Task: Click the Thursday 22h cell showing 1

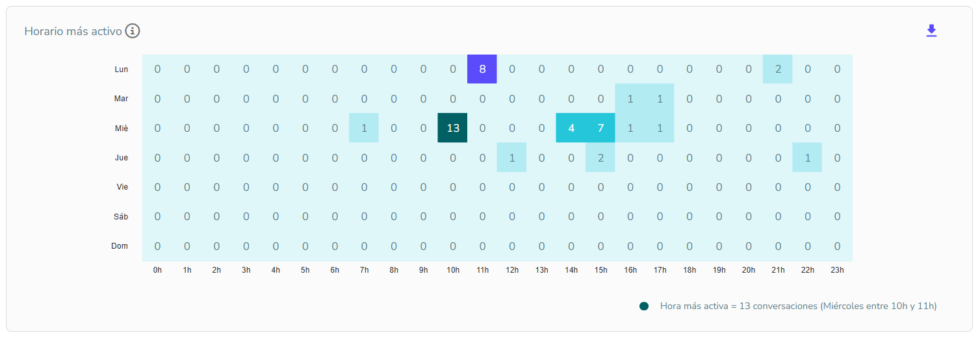Action: (808, 158)
